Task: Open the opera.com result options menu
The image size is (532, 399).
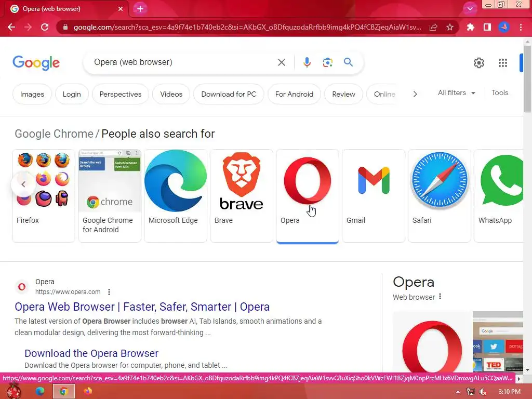Action: 109,292
